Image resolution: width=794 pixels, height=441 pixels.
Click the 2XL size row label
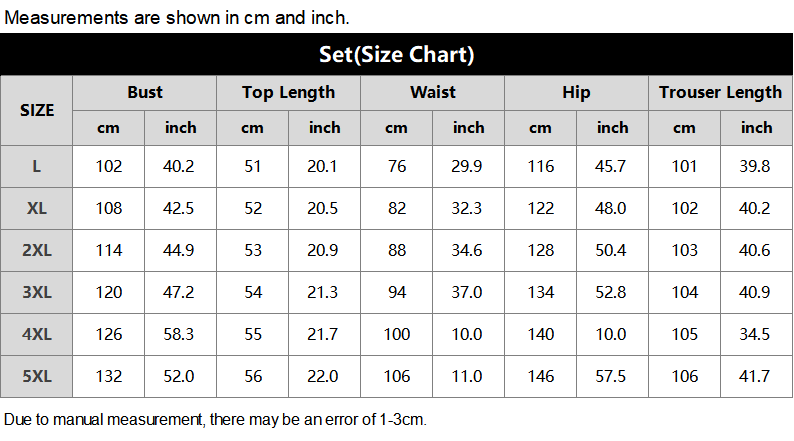[36, 251]
